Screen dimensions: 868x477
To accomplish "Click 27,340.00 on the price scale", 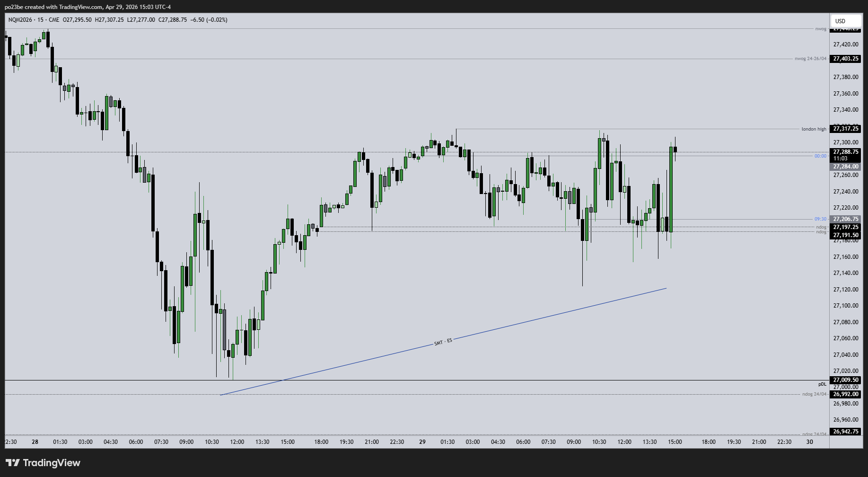I will tap(846, 110).
